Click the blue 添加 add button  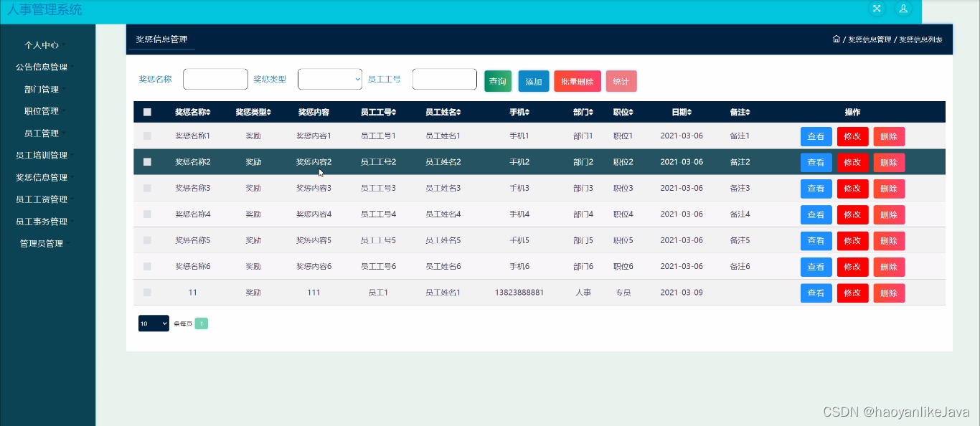pos(534,81)
